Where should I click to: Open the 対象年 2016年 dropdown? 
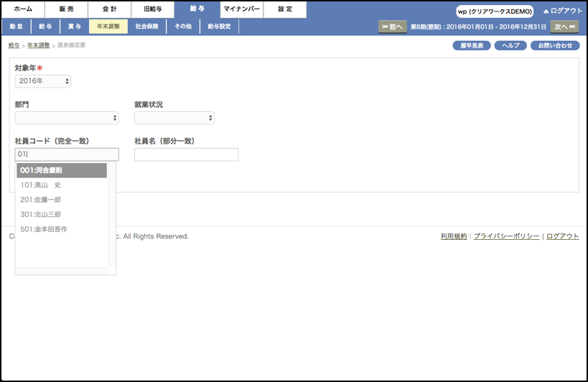coord(43,81)
